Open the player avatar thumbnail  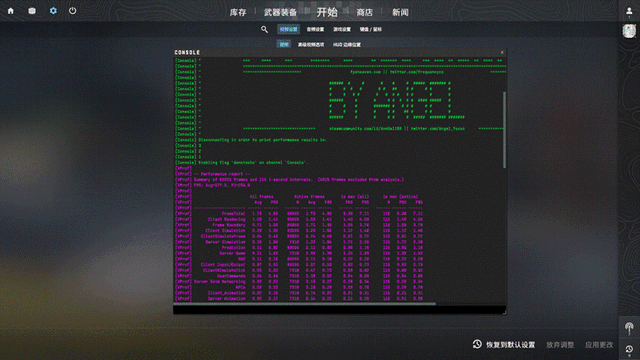pos(629,31)
